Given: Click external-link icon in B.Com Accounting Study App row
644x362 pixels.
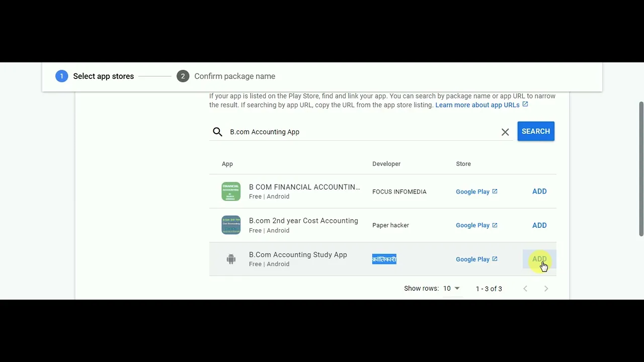Looking at the screenshot, I should (495, 259).
